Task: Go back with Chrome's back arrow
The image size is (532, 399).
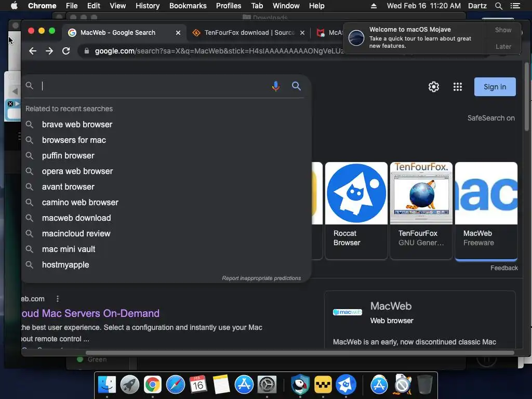Action: 33,51
